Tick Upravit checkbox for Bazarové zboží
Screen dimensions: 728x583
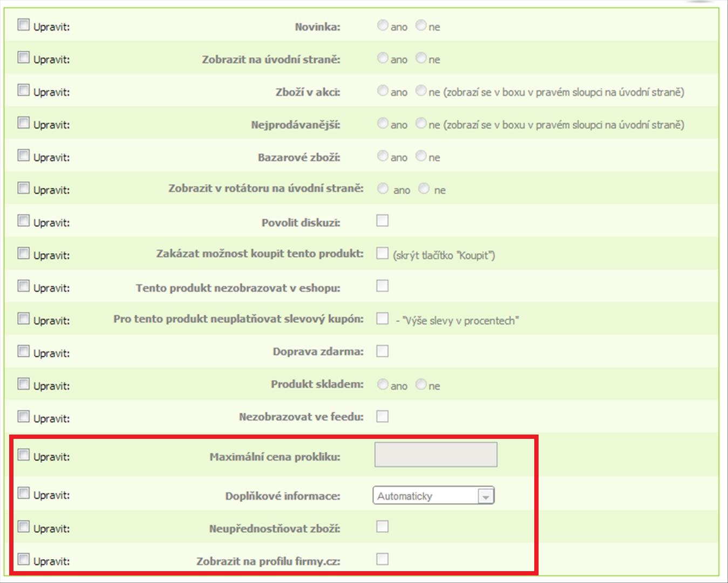click(x=23, y=155)
